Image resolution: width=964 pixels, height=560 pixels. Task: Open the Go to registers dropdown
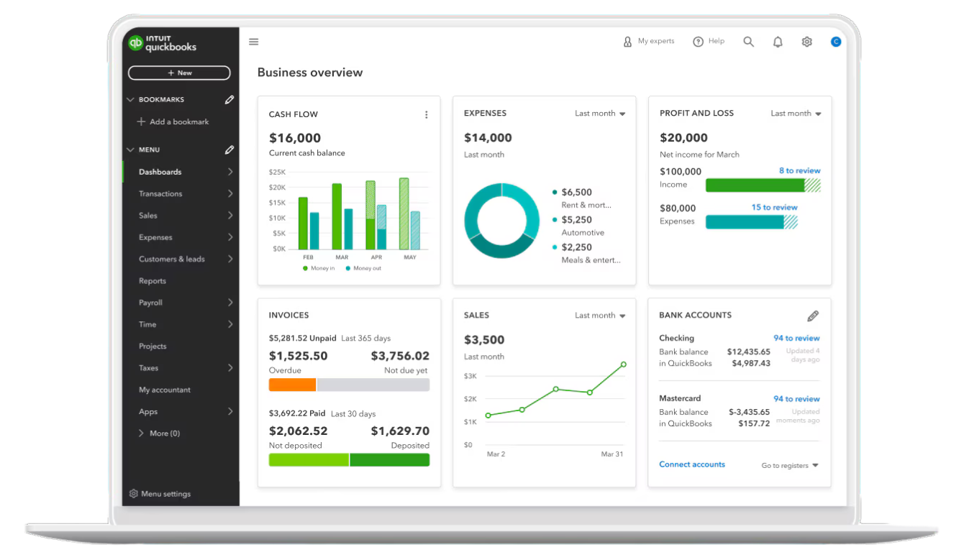click(x=790, y=466)
